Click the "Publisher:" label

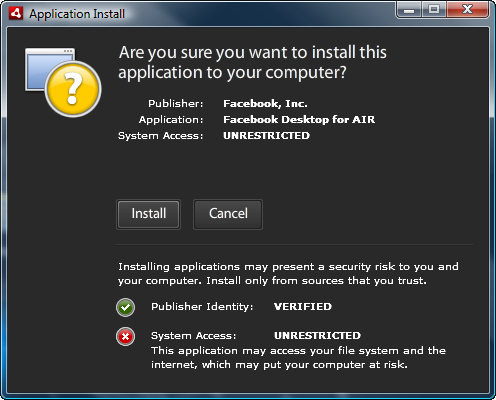[x=176, y=104]
